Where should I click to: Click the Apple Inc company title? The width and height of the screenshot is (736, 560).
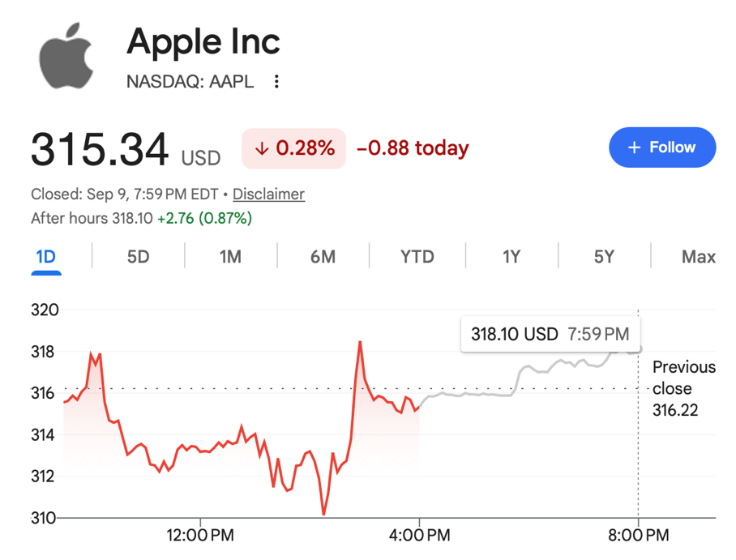203,42
